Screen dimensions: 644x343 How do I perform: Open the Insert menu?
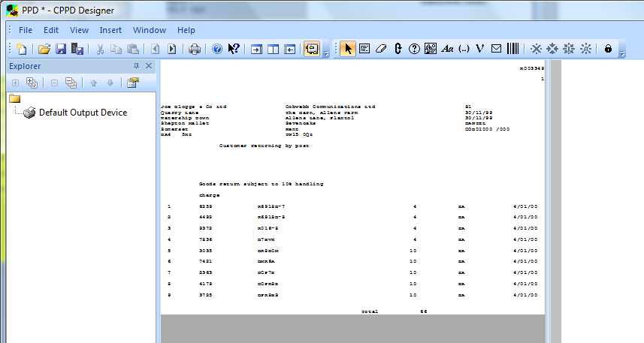point(110,30)
